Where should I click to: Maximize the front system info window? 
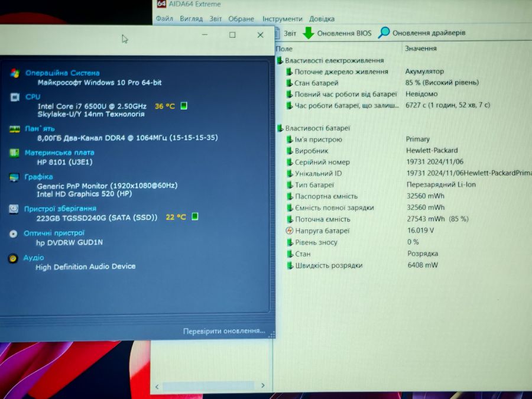pyautogui.click(x=232, y=35)
